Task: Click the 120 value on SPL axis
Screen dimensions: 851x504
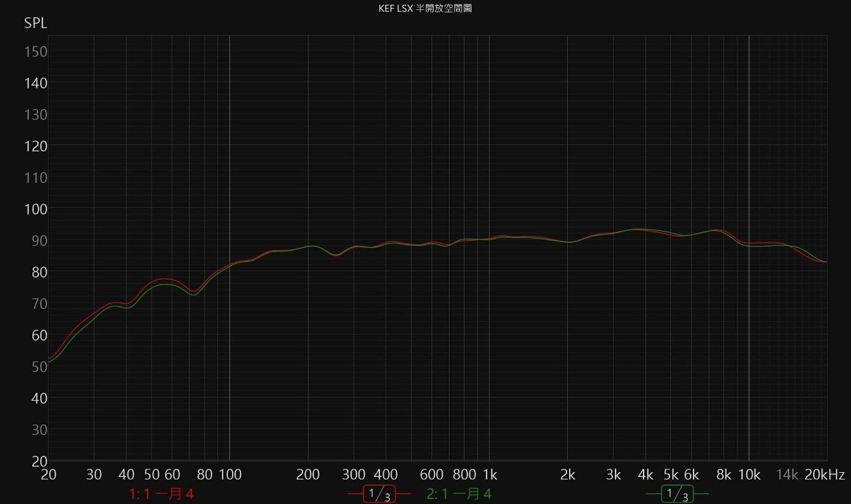Action: point(36,146)
